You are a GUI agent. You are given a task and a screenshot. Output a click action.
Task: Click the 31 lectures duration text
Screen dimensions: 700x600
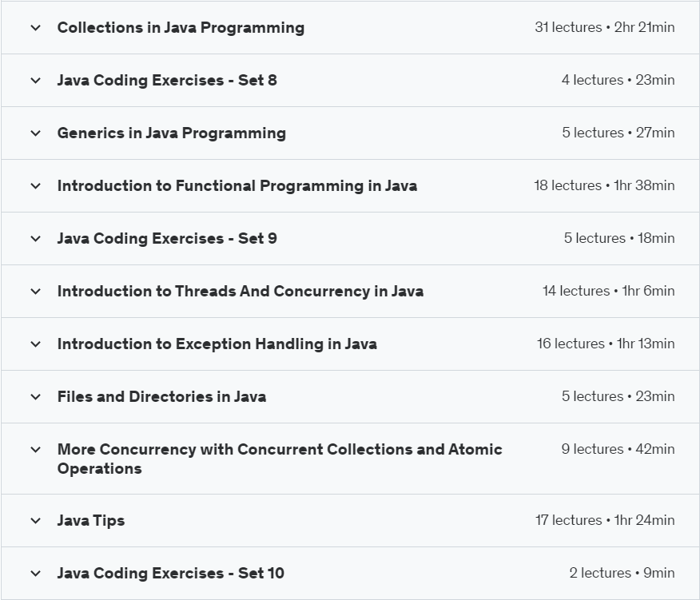604,27
